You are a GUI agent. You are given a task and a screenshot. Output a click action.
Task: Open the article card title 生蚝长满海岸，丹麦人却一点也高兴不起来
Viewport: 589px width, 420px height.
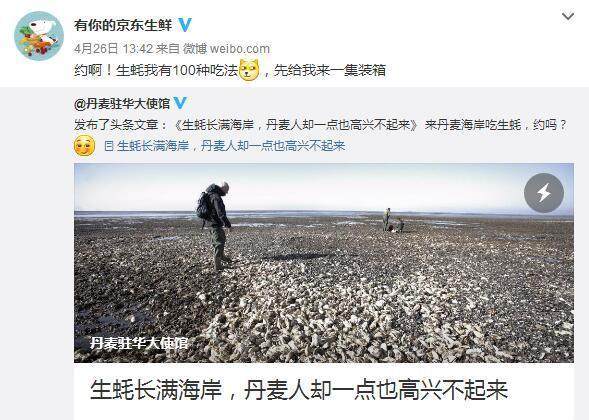(x=299, y=390)
